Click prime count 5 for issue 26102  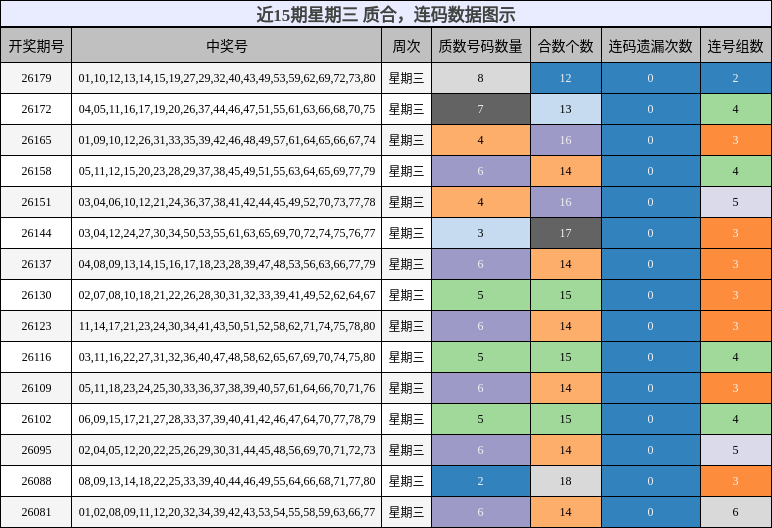(x=481, y=419)
